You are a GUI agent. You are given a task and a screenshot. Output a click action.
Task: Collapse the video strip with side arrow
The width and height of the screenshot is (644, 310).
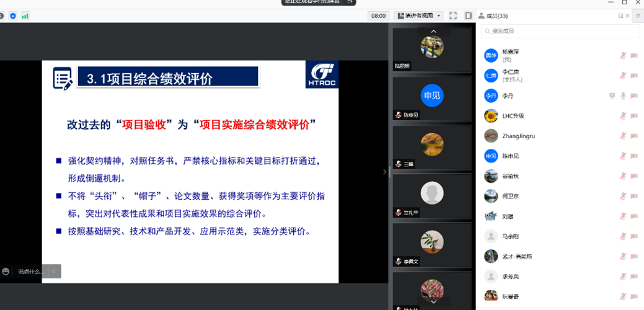click(384, 172)
